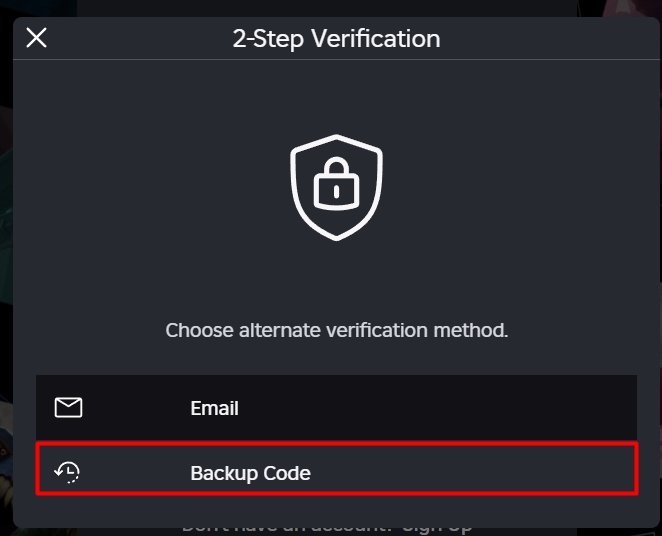Click the background image left of the dialog
This screenshot has width=662, height=536.
click(5, 250)
